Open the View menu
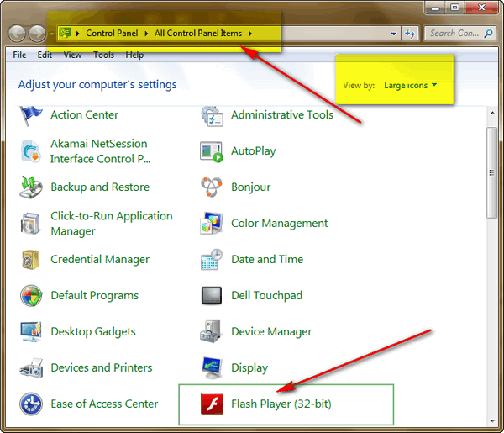The image size is (504, 433). [72, 55]
